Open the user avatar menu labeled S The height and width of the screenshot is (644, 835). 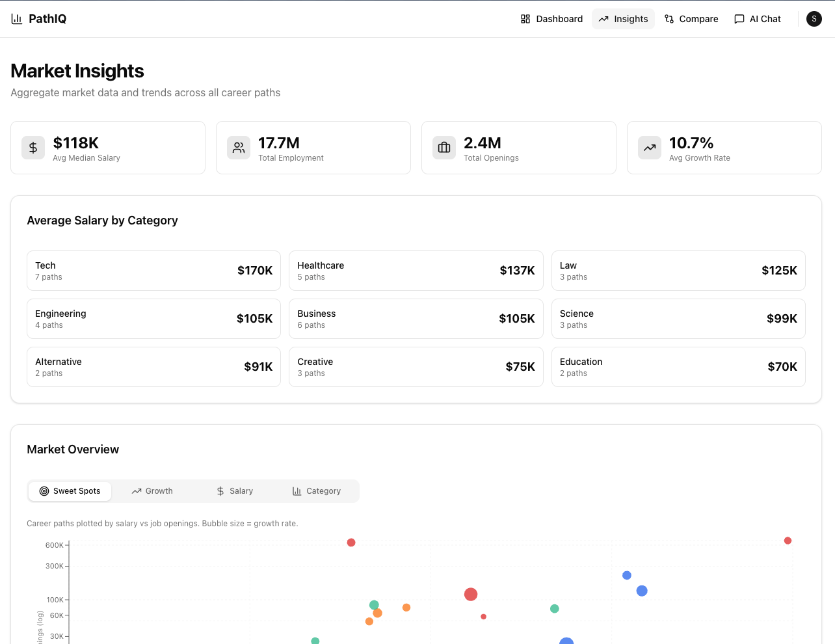pos(814,19)
